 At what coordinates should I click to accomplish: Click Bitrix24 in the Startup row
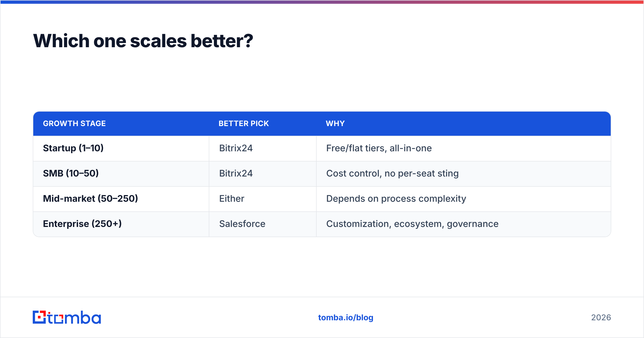pos(236,148)
